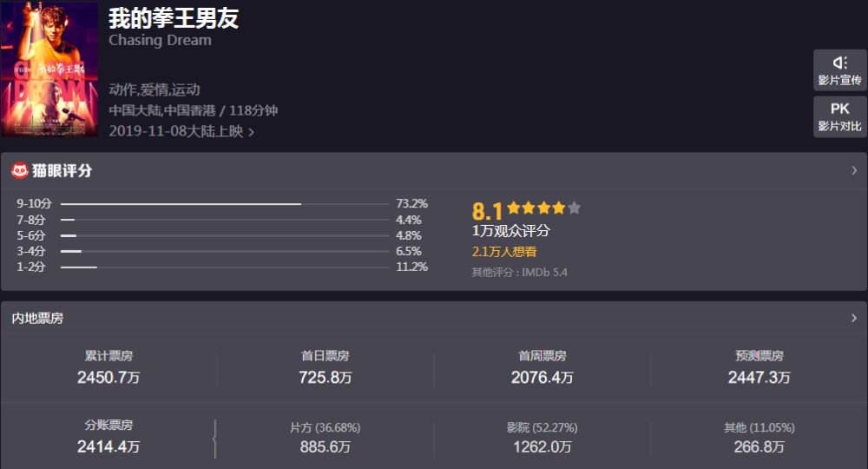
Task: Expand the Maoyan rating section arrow
Action: pyautogui.click(x=854, y=170)
